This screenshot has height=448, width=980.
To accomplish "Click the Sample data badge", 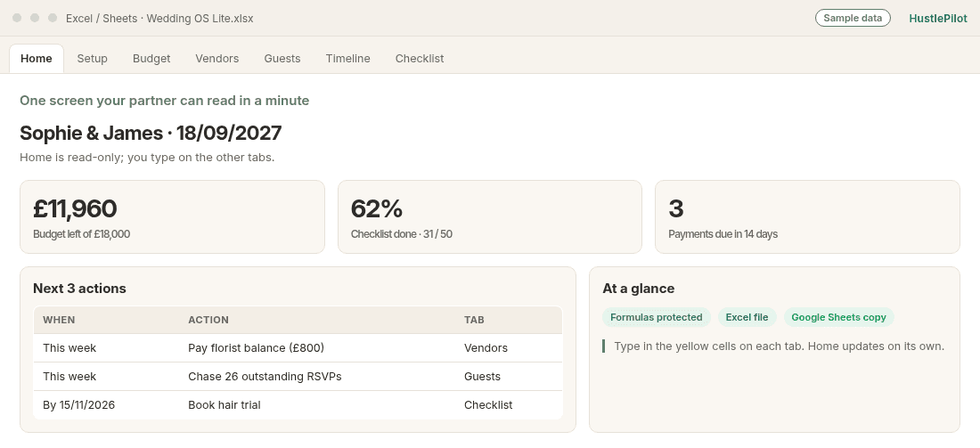I will (853, 18).
